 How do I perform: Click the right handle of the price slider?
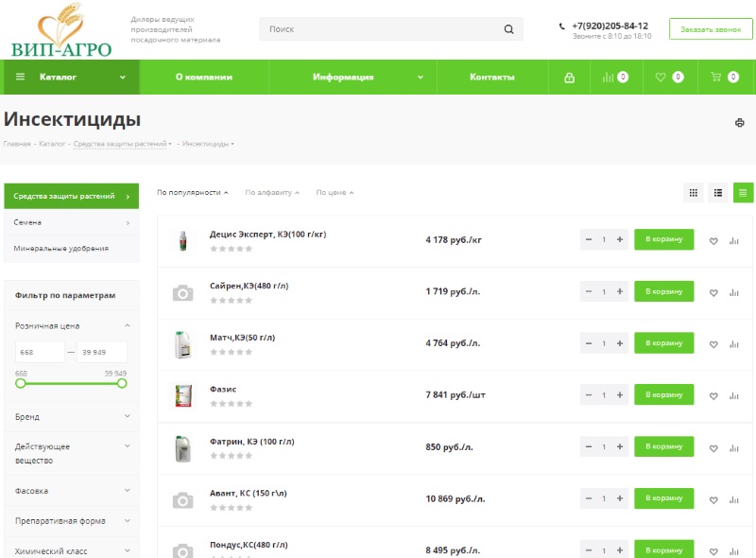click(122, 383)
